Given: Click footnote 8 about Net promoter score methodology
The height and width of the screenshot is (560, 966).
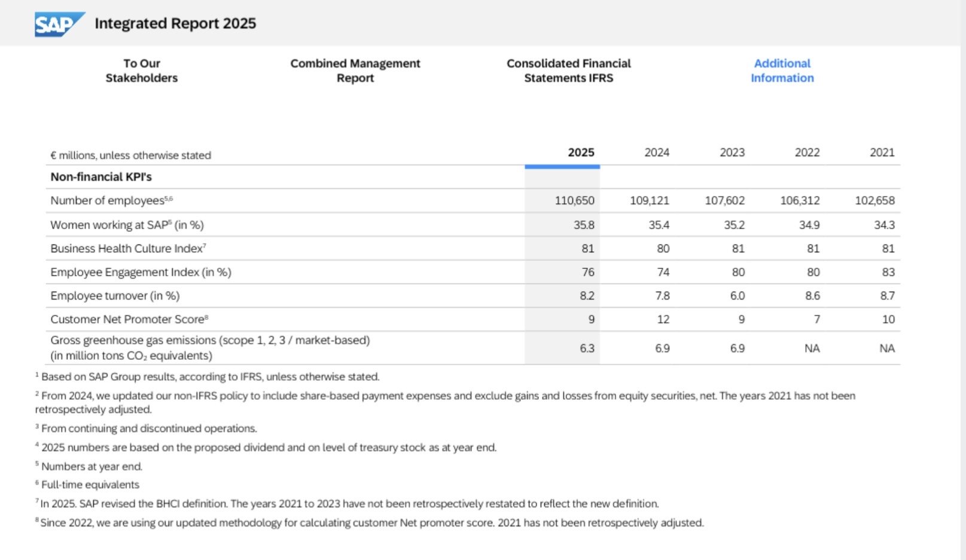Looking at the screenshot, I should [369, 522].
